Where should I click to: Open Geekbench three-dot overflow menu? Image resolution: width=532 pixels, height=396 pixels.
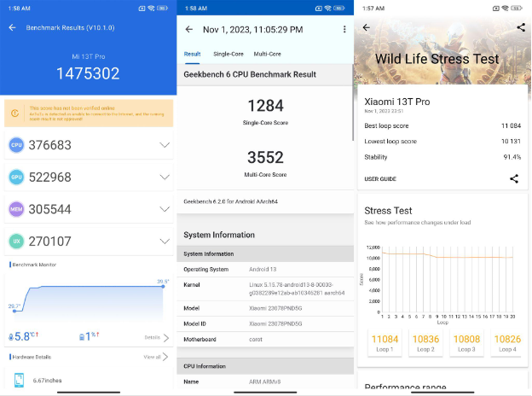point(344,30)
